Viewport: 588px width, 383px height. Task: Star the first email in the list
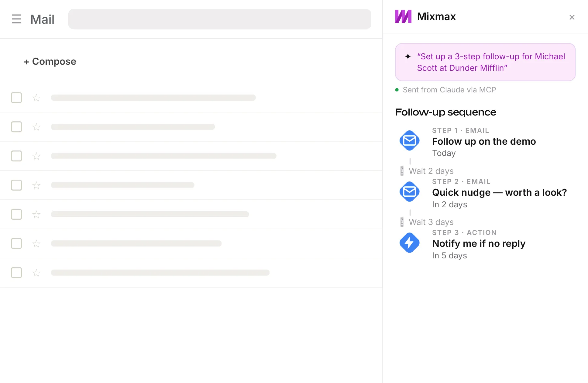pos(36,98)
